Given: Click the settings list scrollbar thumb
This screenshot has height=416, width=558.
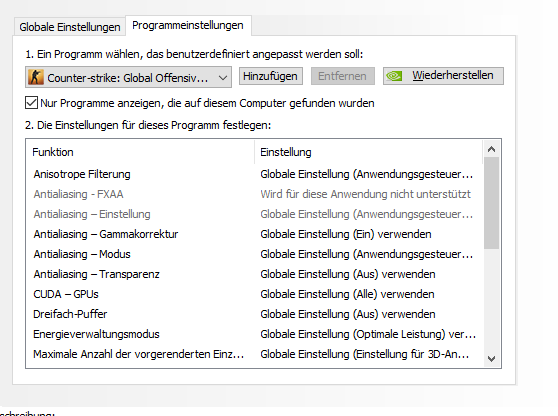Looking at the screenshot, I should [491, 203].
